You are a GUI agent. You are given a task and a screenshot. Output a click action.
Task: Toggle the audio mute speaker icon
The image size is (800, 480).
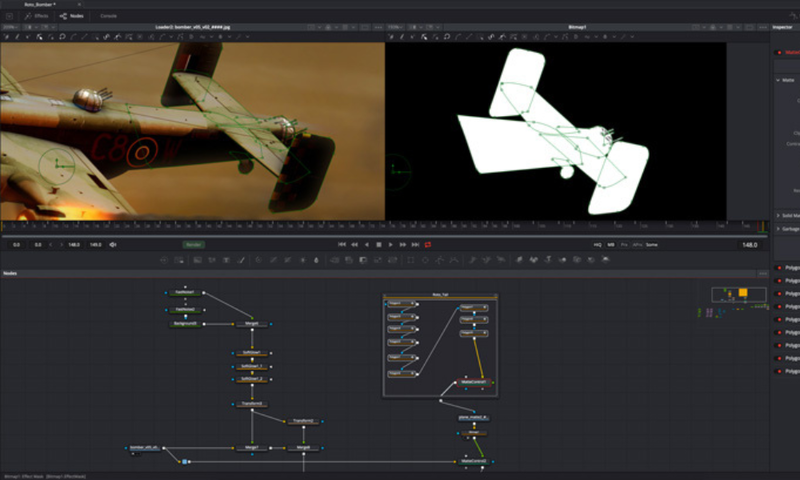(113, 245)
